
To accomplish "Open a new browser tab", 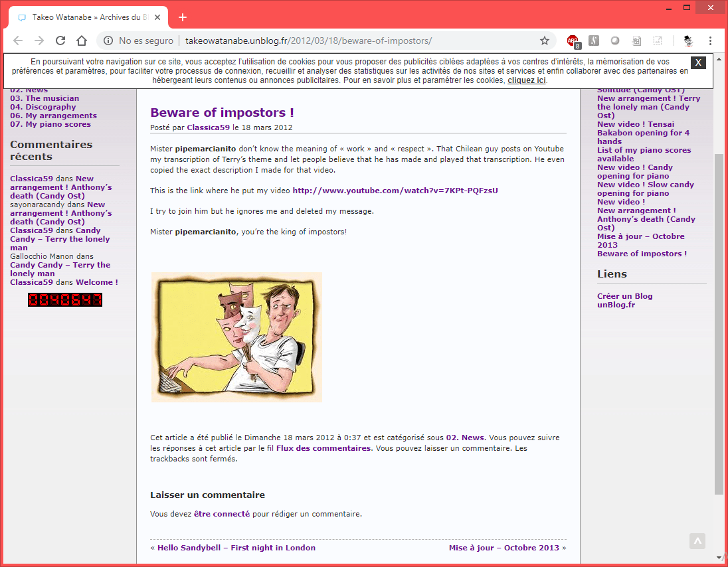I will pyautogui.click(x=183, y=17).
